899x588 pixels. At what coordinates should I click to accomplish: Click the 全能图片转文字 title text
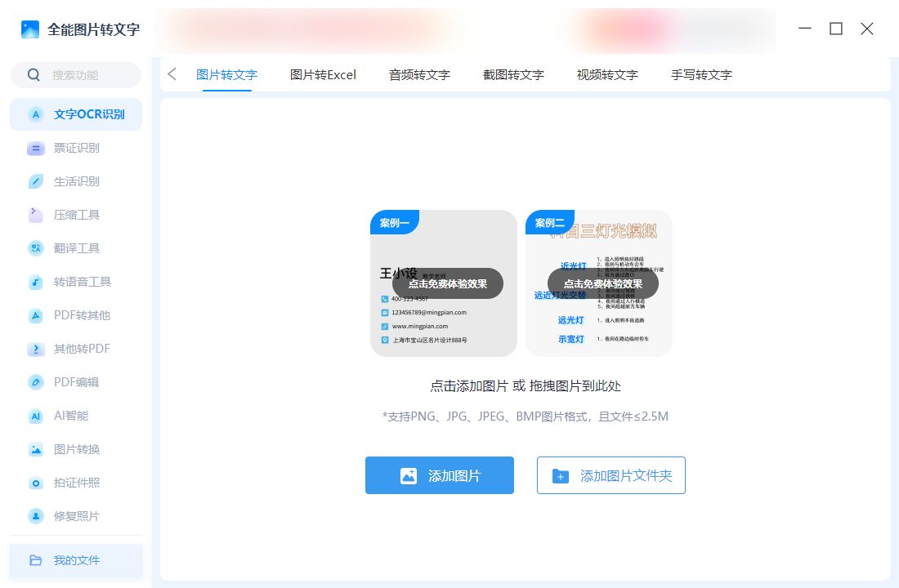click(x=93, y=29)
